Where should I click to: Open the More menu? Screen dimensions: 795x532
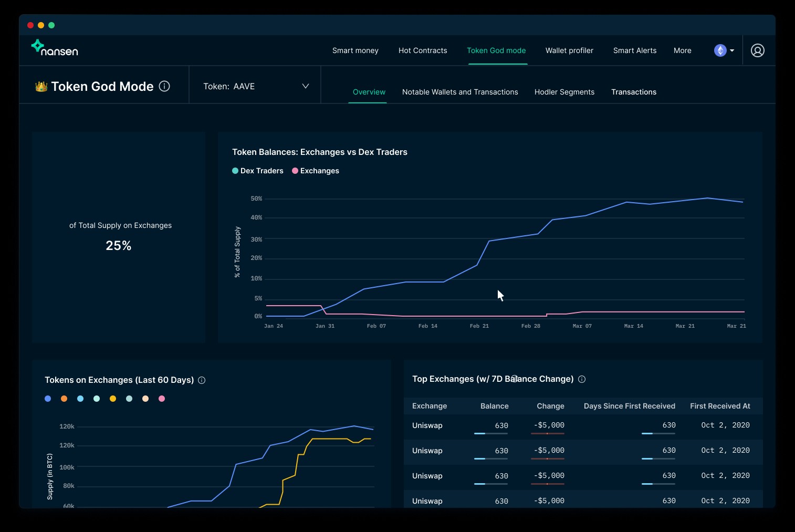click(682, 50)
